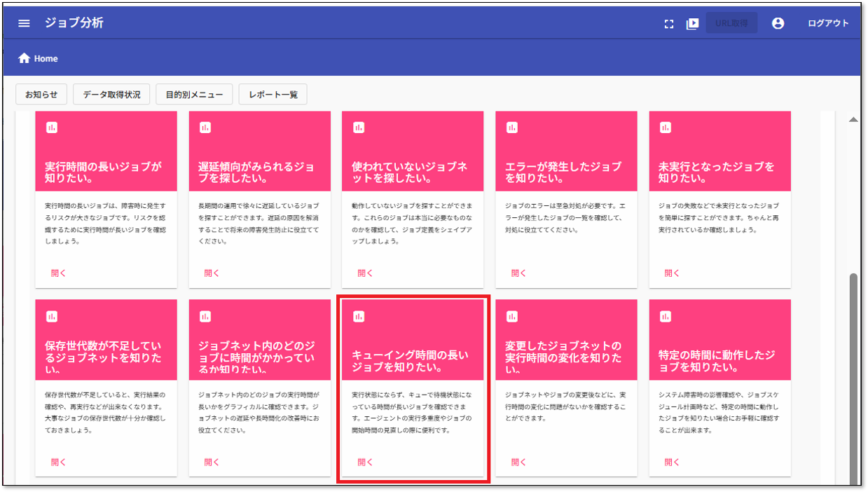The width and height of the screenshot is (868, 492).
Task: Click chart icon on キューイング時間の長いジョブ card
Action: (359, 317)
